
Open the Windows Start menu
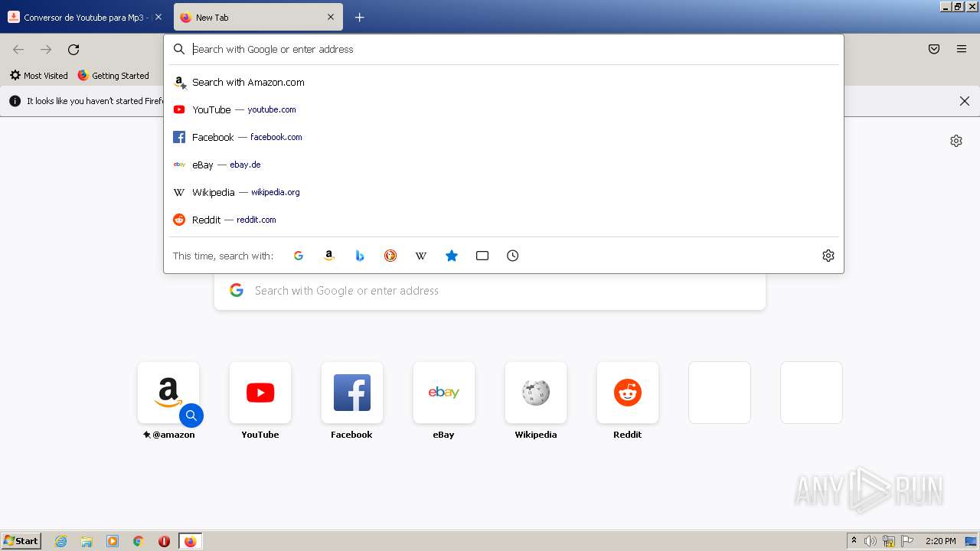click(21, 541)
